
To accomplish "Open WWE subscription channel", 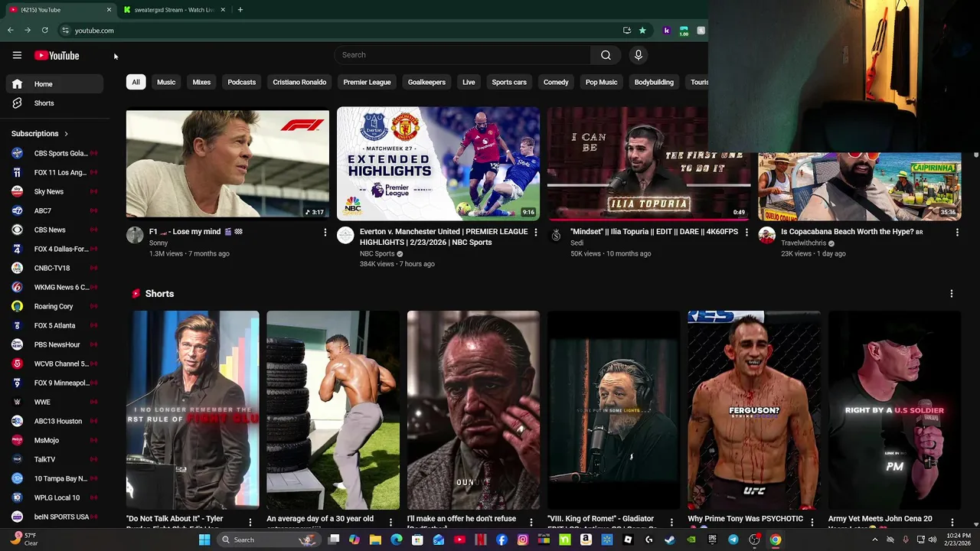I will pyautogui.click(x=54, y=402).
